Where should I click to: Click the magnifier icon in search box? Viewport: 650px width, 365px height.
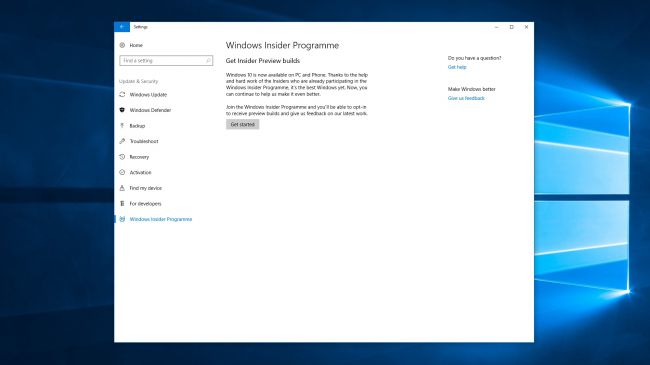pyautogui.click(x=208, y=61)
